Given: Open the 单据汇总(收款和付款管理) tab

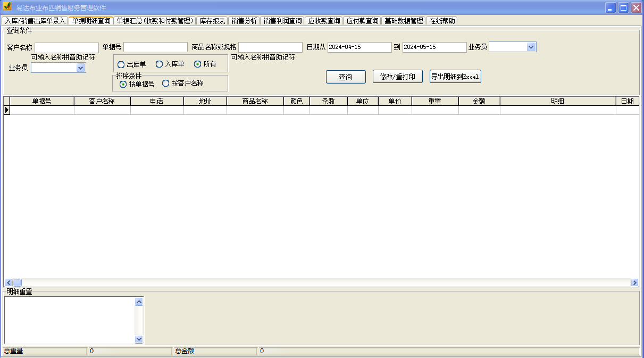Looking at the screenshot, I should click(x=154, y=21).
